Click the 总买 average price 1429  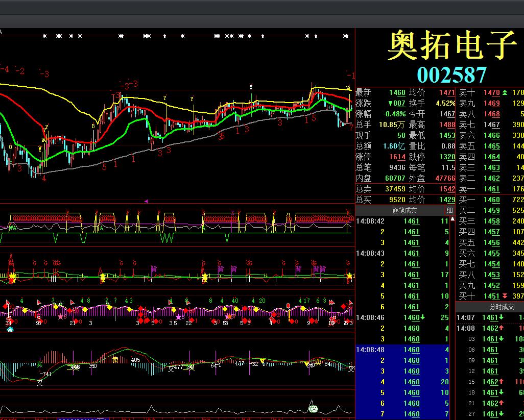click(447, 200)
